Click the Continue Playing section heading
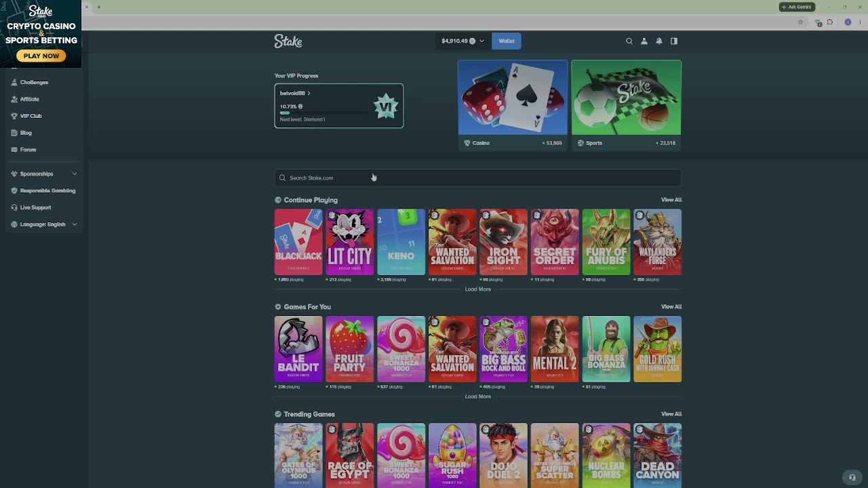The height and width of the screenshot is (488, 868). tap(311, 200)
